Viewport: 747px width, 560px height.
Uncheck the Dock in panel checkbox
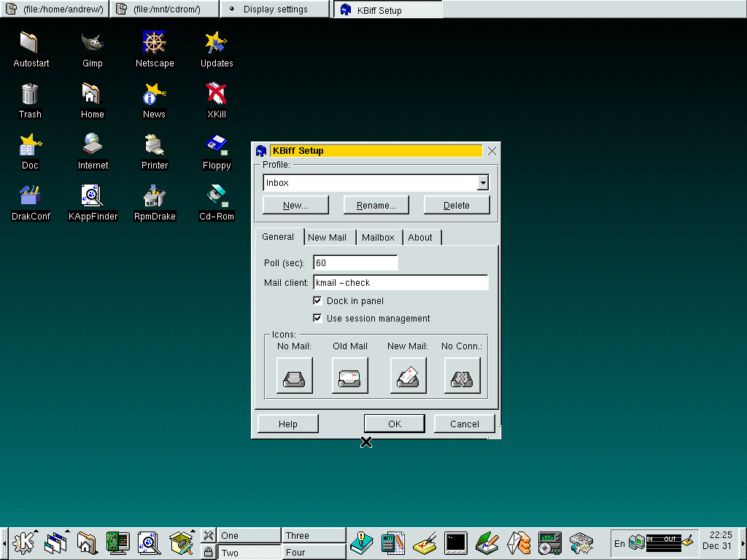click(x=317, y=300)
